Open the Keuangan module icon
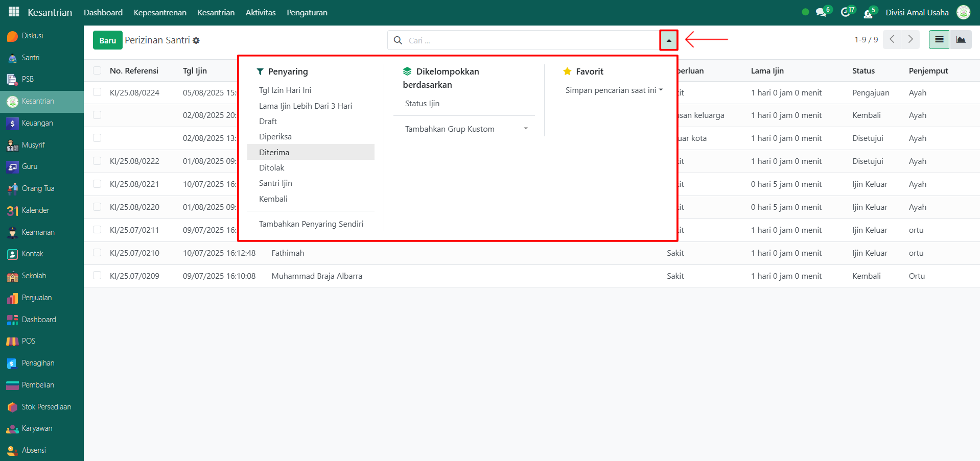980x461 pixels. tap(12, 124)
